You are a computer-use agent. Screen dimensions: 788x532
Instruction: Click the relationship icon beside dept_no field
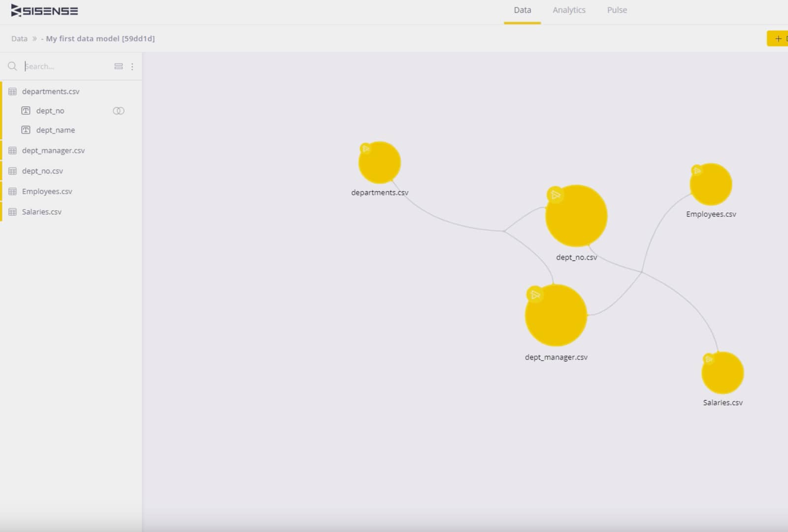(x=119, y=110)
